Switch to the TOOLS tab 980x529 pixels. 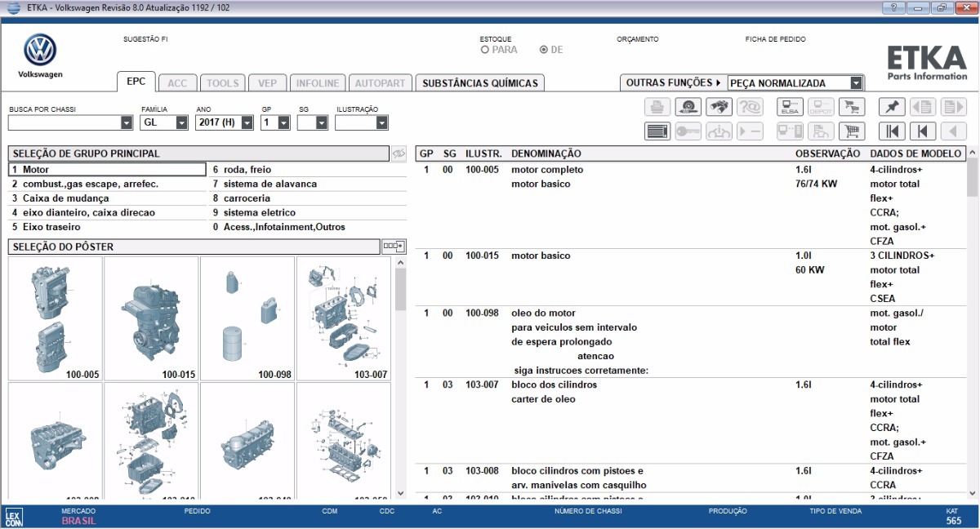point(222,83)
